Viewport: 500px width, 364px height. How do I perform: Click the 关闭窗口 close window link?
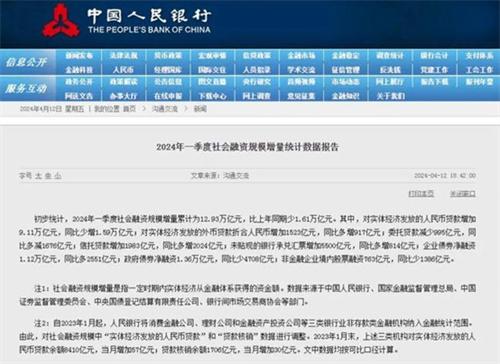(x=463, y=193)
